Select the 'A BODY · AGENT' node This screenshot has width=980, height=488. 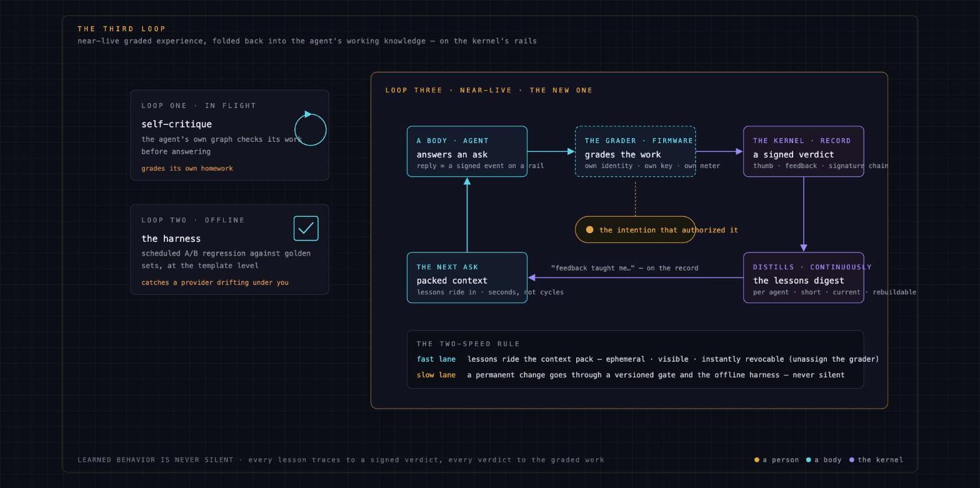tap(467, 152)
